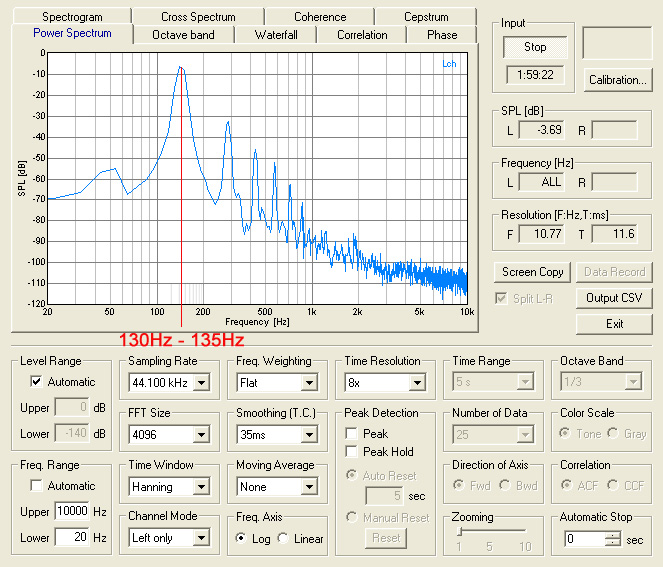Viewport: 663px width, 567px height.
Task: Click the Freq. Range Lower Hz field
Action: coord(72,537)
